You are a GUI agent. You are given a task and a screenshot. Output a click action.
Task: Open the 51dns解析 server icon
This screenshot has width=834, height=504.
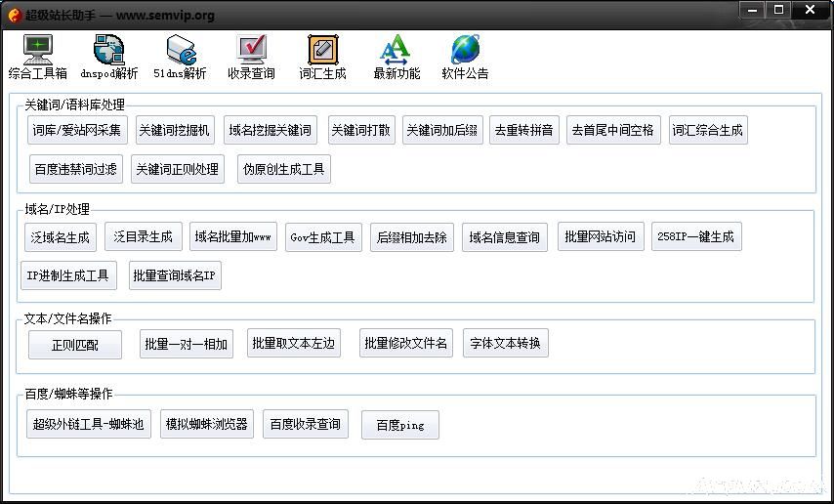181,50
